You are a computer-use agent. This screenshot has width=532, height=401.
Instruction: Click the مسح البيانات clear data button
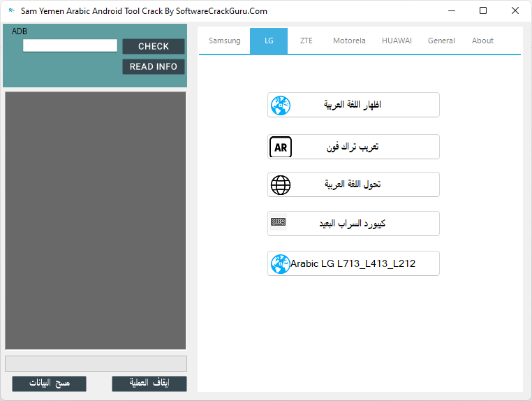tap(49, 384)
